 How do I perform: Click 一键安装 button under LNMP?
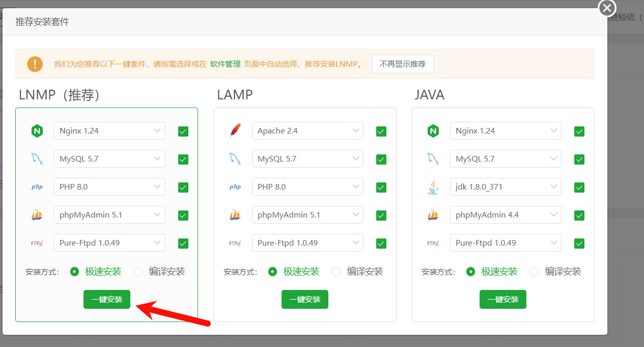[x=107, y=300]
